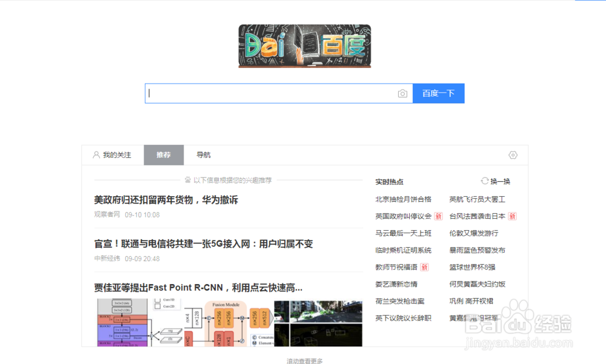Screen dimensions: 606x364
Task: Open headline 美政府归还扣留两年货物，华为撤诉
Action: coord(166,200)
